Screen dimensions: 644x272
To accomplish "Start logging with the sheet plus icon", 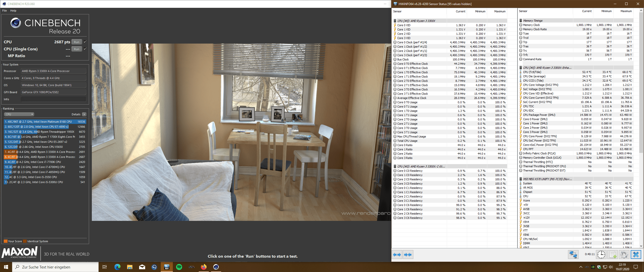I will click(613, 255).
